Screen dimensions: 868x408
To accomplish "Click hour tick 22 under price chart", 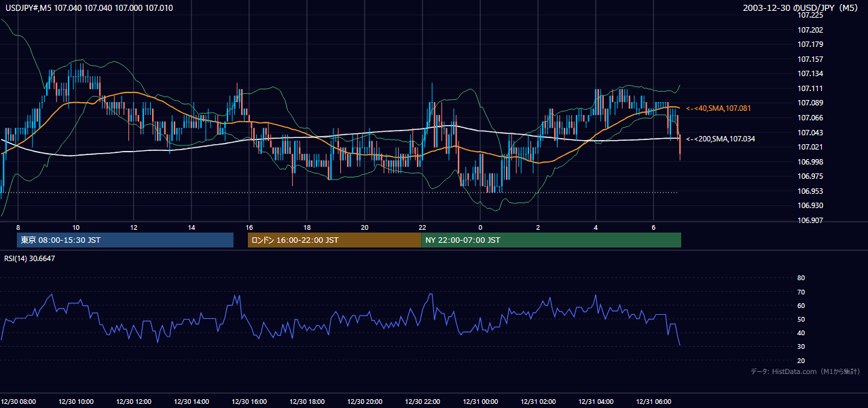I will pyautogui.click(x=422, y=227).
